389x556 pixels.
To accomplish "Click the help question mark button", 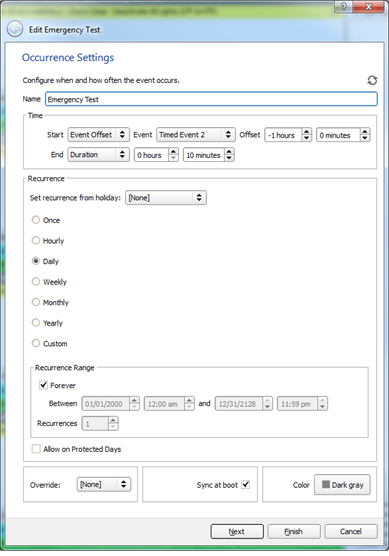I will coord(343,7).
